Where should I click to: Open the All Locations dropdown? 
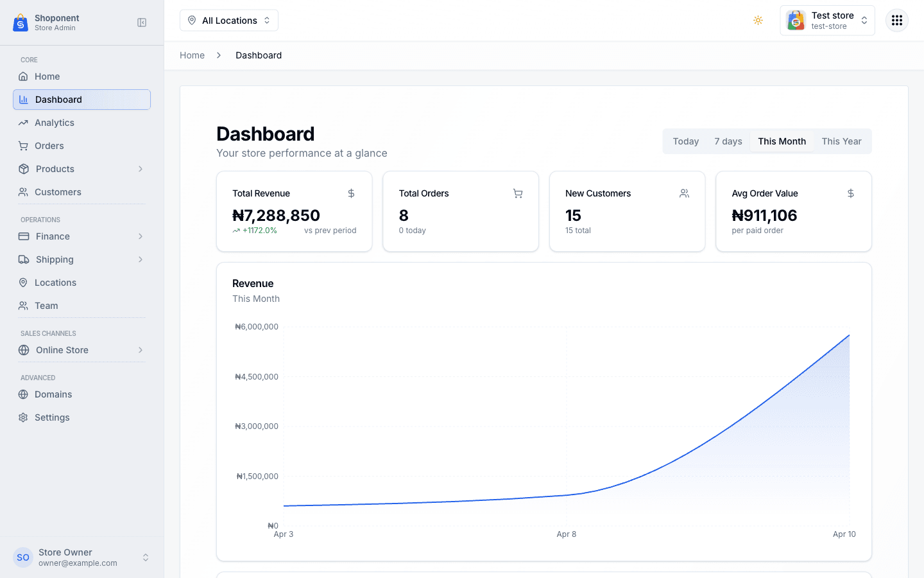pos(229,21)
